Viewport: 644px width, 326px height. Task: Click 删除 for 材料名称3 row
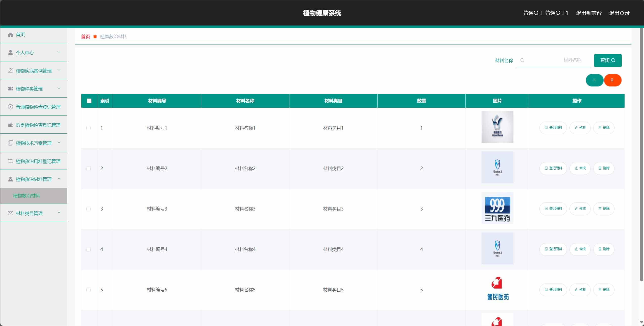pyautogui.click(x=604, y=209)
